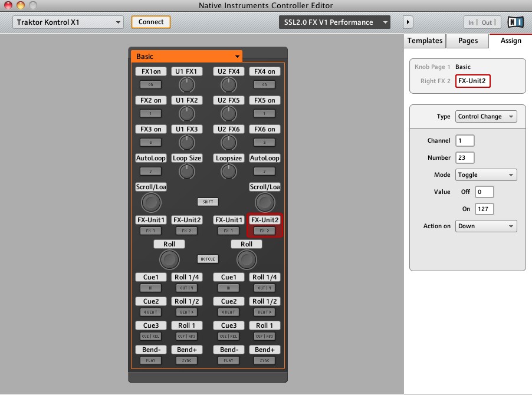Screen dimensions: 532x395
Task: Open the Traktor Kontrol X1 device dropdown
Action: (68, 22)
